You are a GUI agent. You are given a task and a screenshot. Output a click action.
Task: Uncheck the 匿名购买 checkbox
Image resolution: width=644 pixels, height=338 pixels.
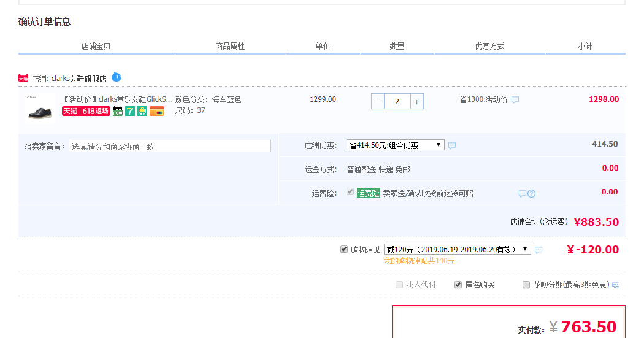pyautogui.click(x=458, y=285)
